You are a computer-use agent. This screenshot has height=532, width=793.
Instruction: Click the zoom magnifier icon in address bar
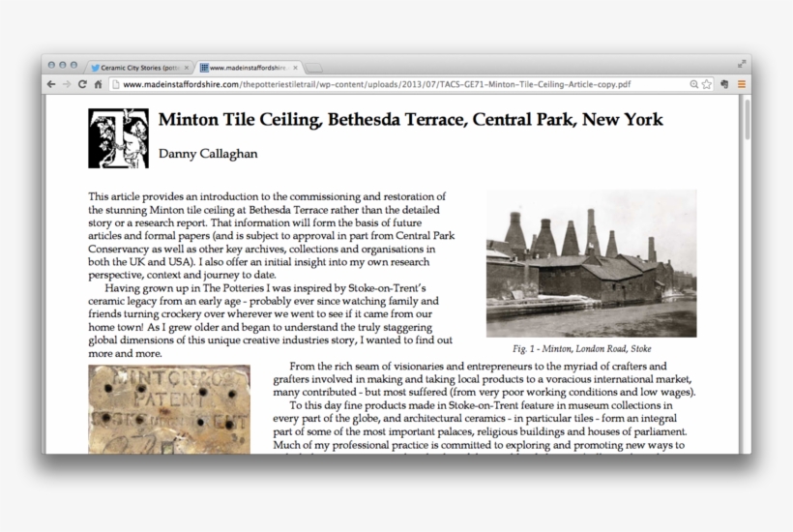pos(694,84)
